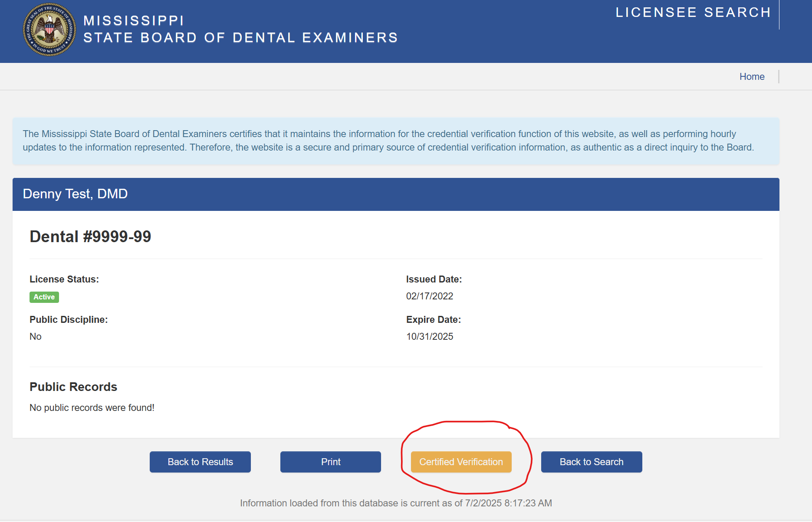Click the Dental #9999-99 license heading

[x=90, y=236]
